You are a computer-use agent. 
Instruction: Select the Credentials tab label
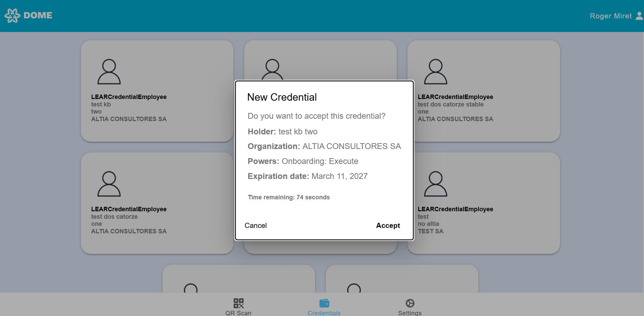coord(324,313)
